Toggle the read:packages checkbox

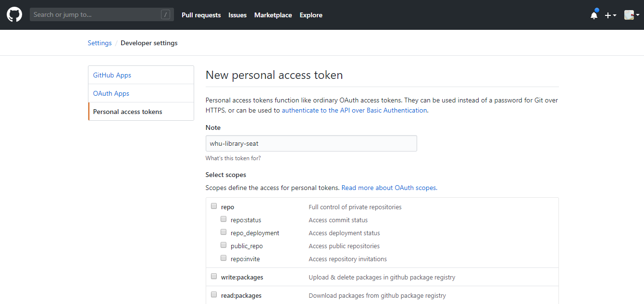coord(214,295)
